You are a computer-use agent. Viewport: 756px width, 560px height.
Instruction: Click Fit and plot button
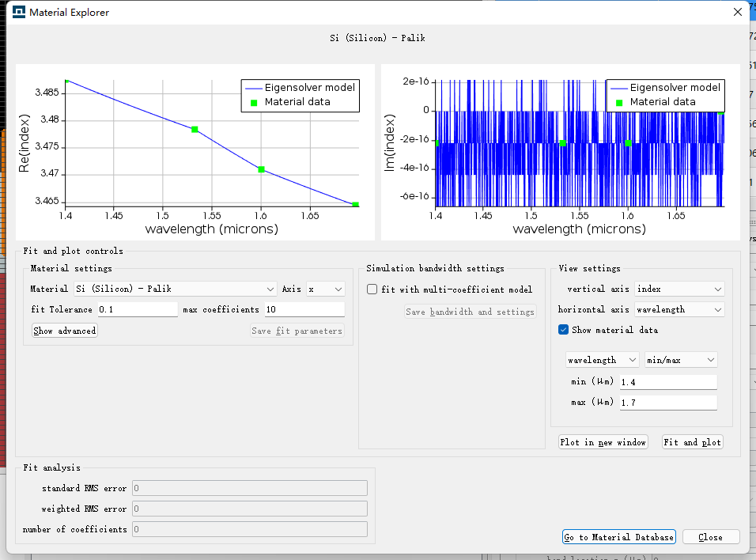(693, 442)
